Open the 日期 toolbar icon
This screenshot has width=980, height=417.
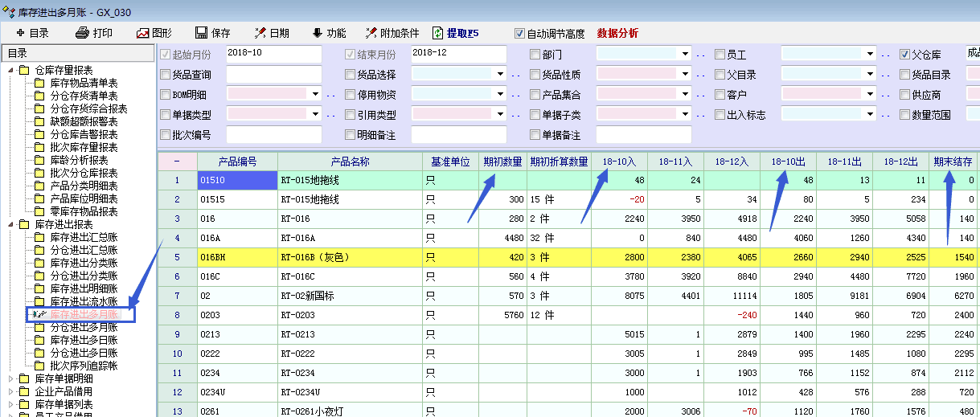260,33
